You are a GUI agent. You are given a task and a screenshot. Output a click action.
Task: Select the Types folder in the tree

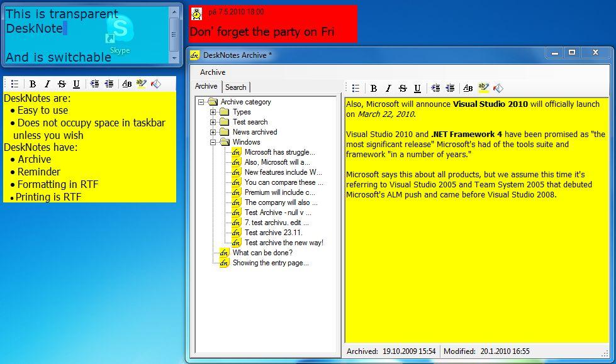tap(242, 112)
